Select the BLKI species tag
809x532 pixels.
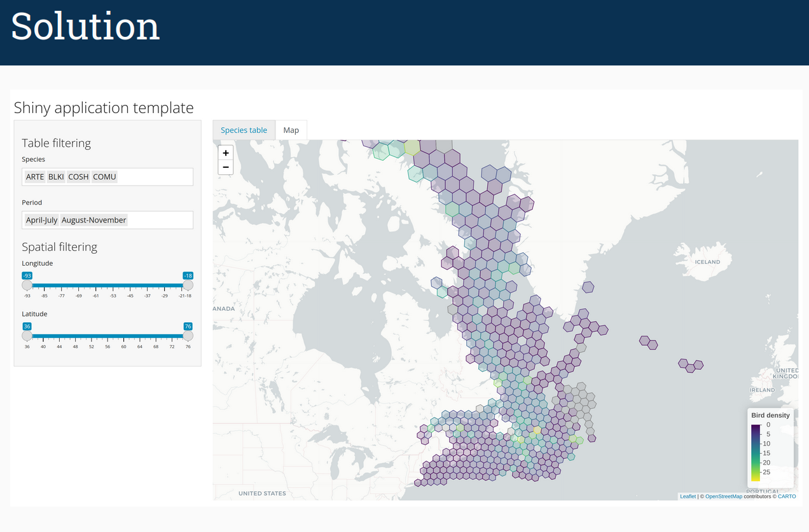point(56,177)
